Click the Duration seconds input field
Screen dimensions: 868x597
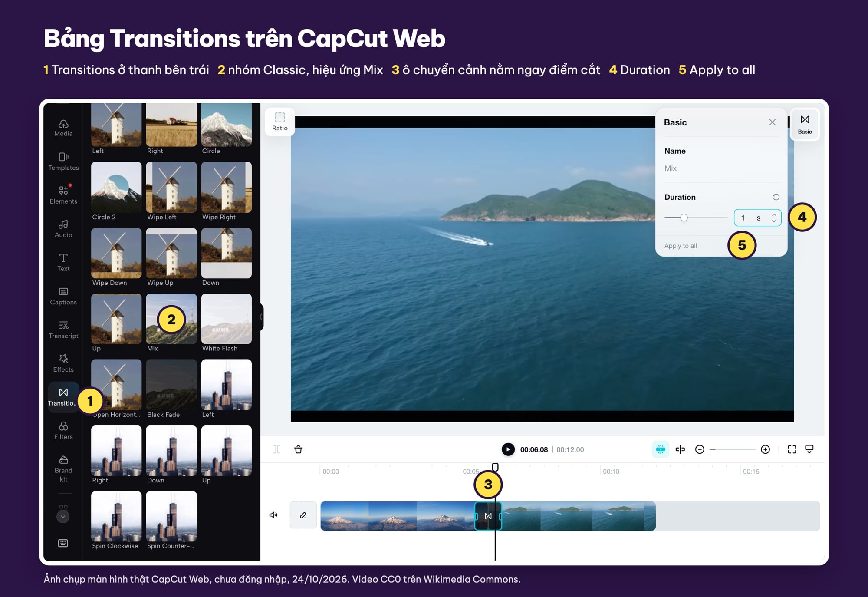757,218
